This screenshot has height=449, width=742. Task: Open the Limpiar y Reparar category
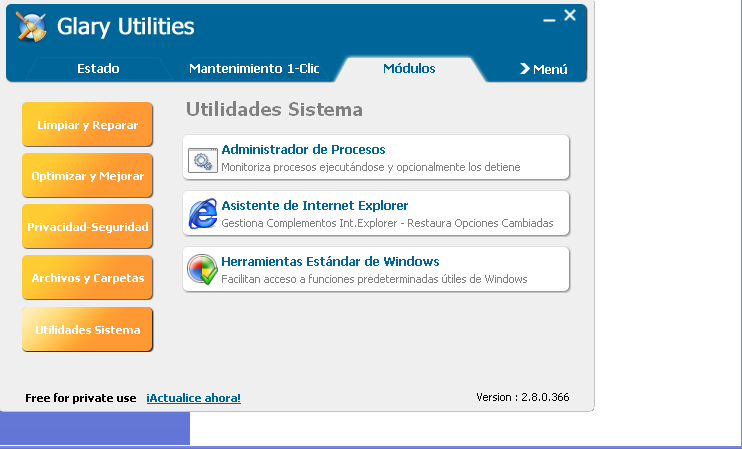88,124
